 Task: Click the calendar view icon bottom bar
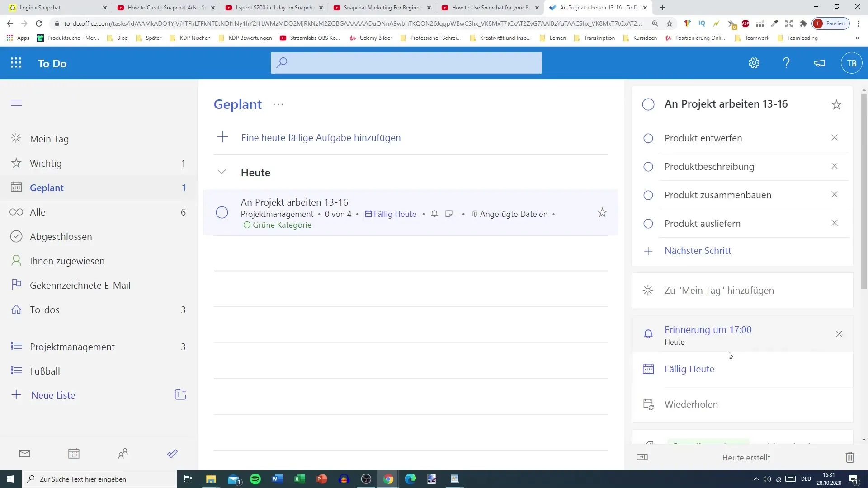(73, 455)
